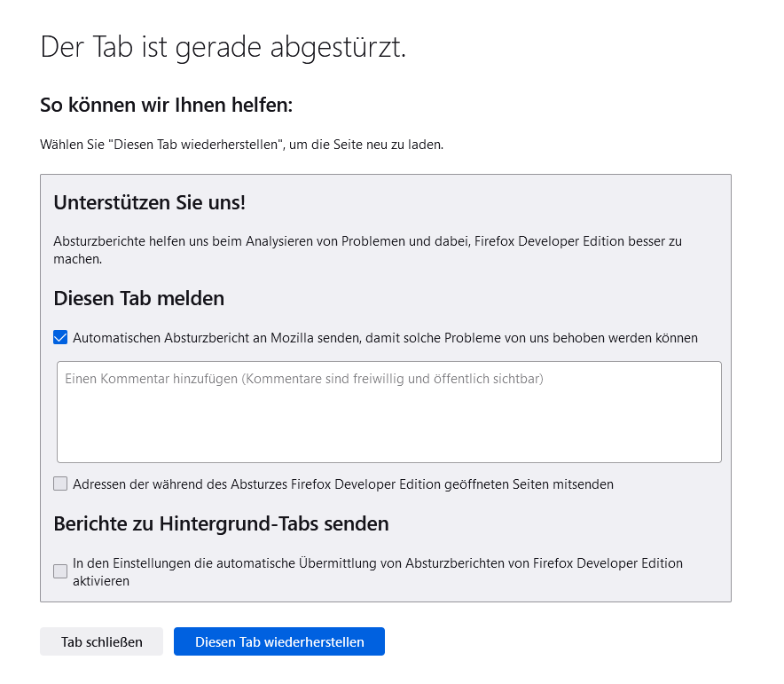Check the box to include page addresses
This screenshot has height=684, width=784.
tap(60, 484)
